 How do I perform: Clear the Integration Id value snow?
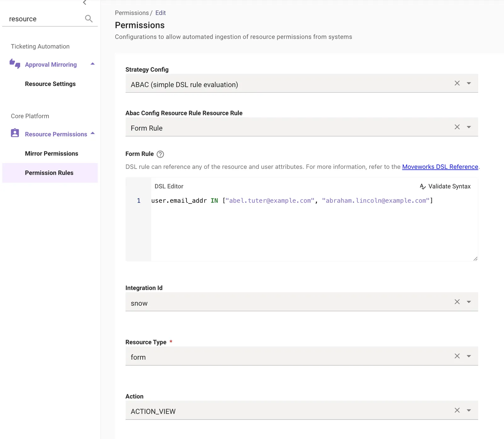coord(457,302)
